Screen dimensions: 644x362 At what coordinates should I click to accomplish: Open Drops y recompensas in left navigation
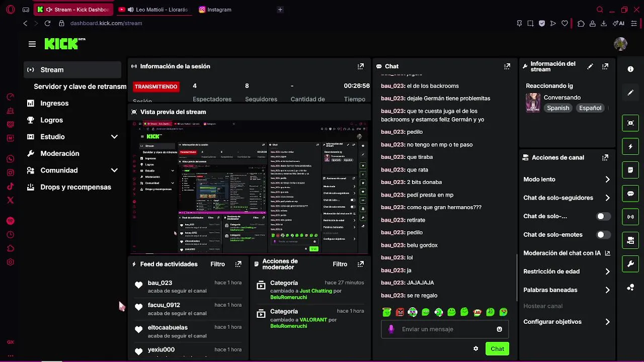tap(73, 187)
